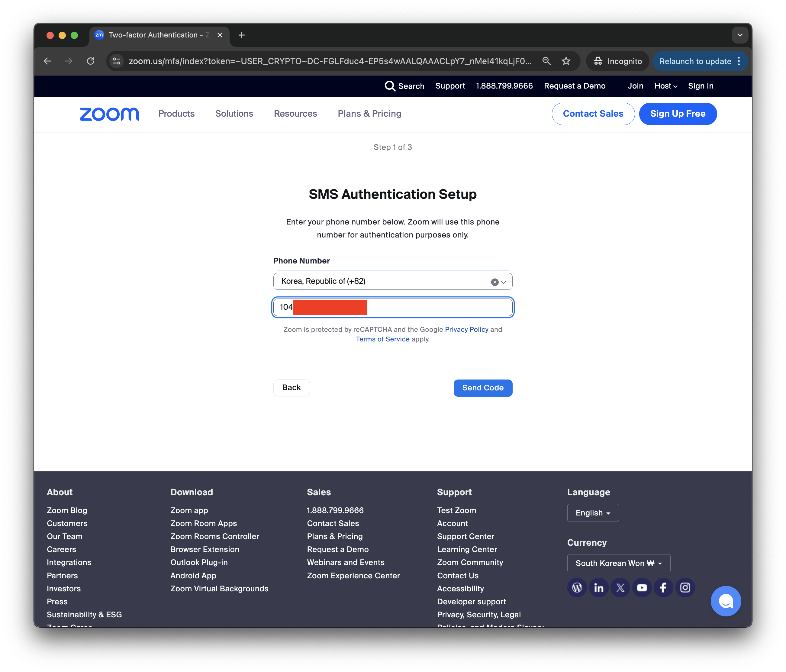Screen dimensions: 786x672
Task: Open the Resources menu
Action: 295,113
